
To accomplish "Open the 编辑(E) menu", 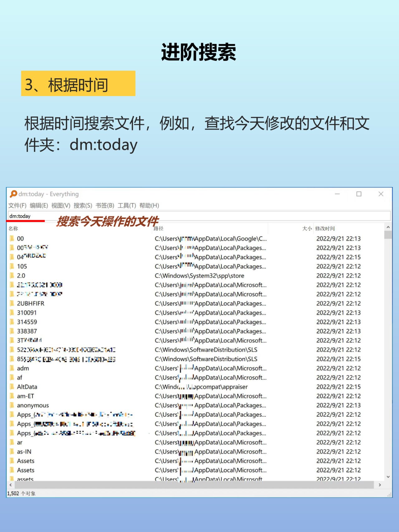I will pyautogui.click(x=39, y=206).
